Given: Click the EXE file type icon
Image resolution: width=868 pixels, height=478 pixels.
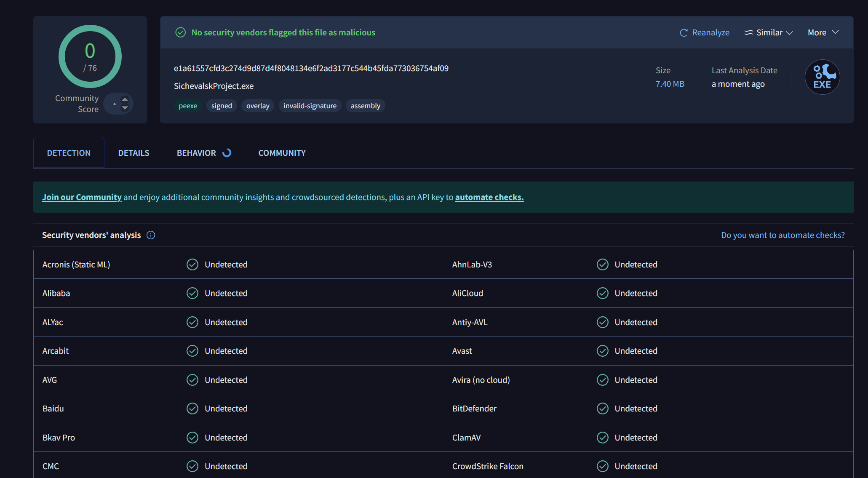Looking at the screenshot, I should pos(822,77).
